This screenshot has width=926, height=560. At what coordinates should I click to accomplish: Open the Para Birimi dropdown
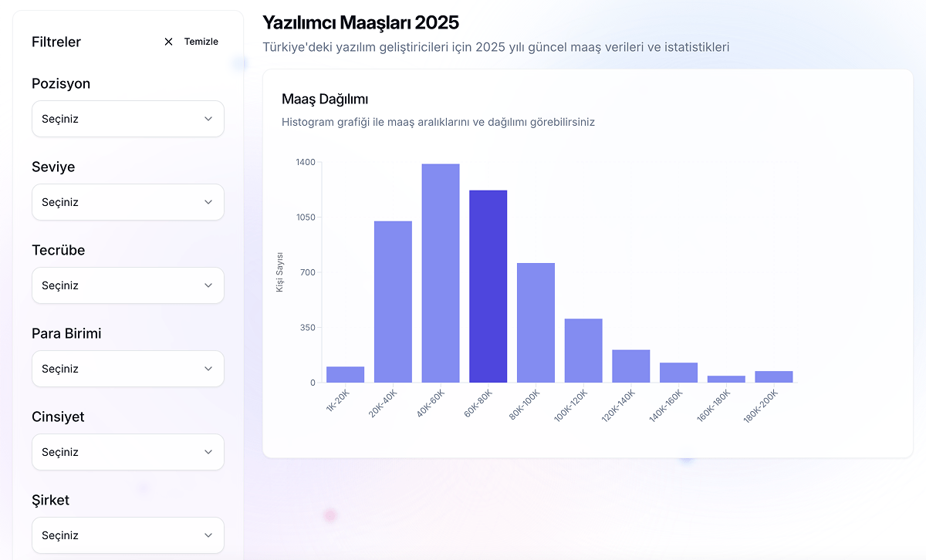click(x=127, y=369)
